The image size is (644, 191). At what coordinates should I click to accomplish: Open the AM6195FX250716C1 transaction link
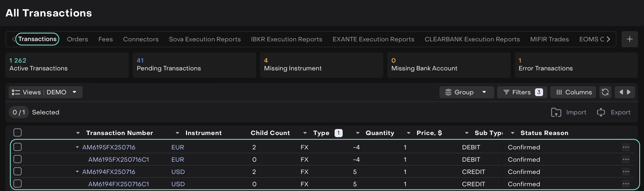point(118,160)
